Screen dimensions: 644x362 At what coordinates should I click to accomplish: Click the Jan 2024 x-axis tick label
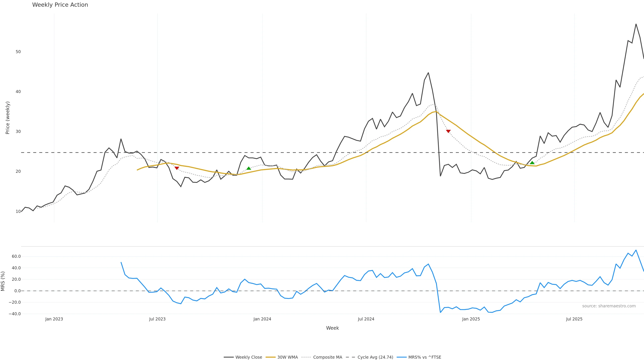262,319
